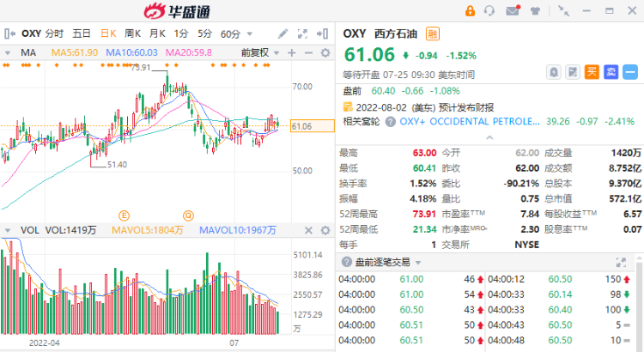Switch to 五日 five-day chart
This screenshot has height=352, width=644.
click(82, 33)
